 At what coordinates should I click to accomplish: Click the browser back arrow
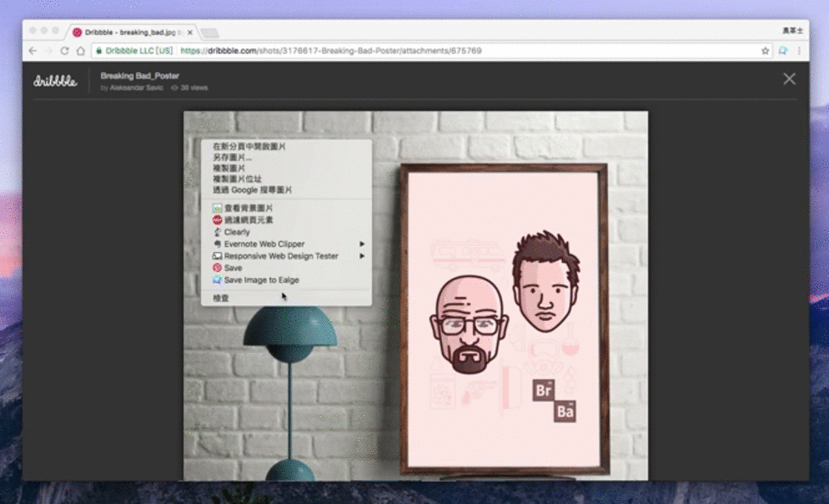pos(33,51)
